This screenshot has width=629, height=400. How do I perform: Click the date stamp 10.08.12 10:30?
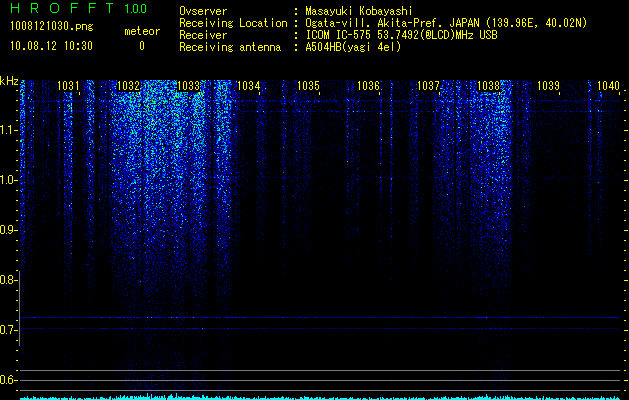pyautogui.click(x=51, y=46)
